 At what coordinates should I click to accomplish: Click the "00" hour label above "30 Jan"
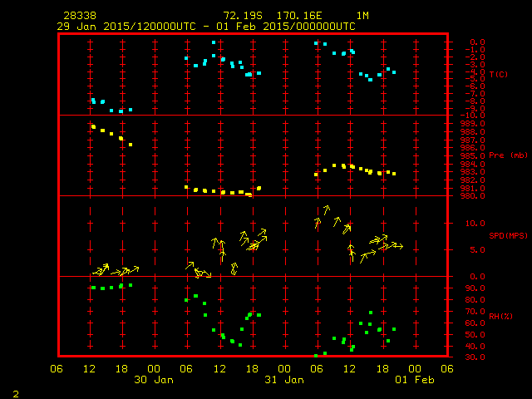[154, 369]
